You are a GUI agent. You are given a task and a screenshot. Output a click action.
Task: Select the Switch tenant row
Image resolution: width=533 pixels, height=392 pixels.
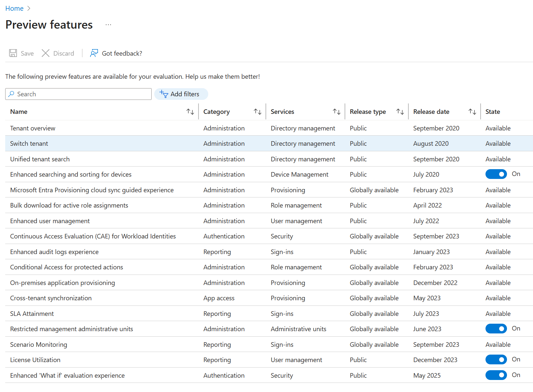269,143
